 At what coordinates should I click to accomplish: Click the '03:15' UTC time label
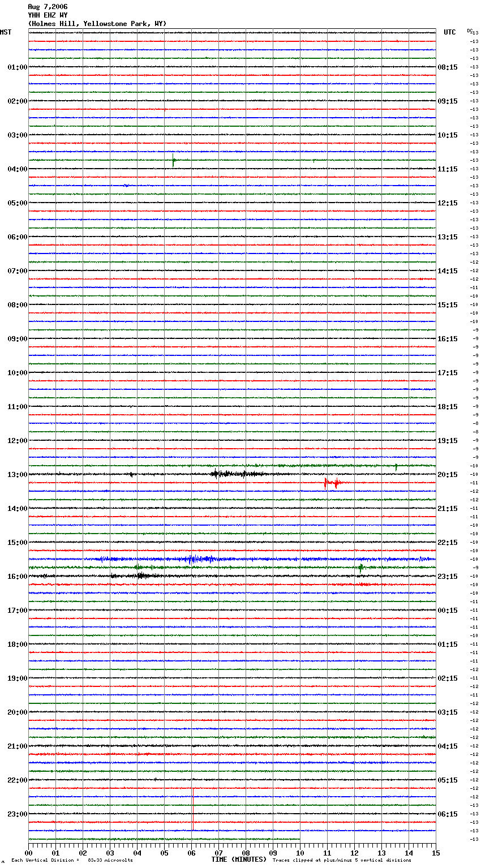pyautogui.click(x=448, y=712)
